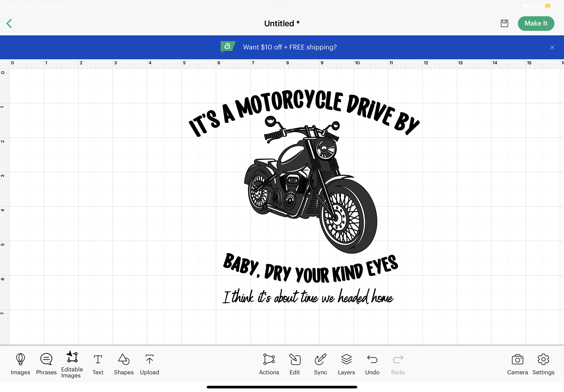Click the Make It button
Image resolution: width=564 pixels, height=392 pixels.
536,23
